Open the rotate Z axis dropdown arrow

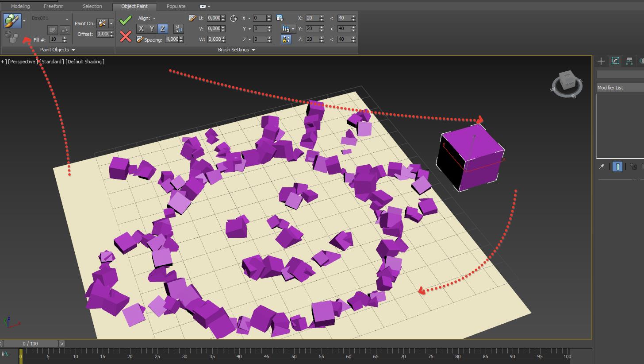coord(249,39)
